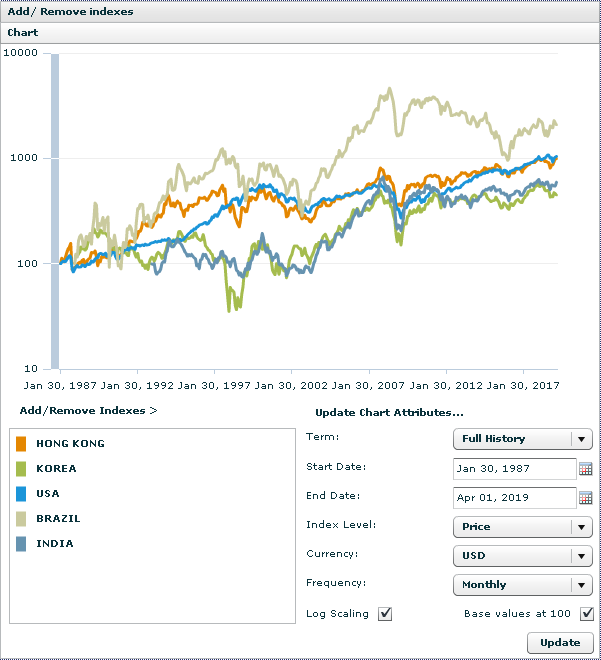The width and height of the screenshot is (601, 660).
Task: Select BRAZIL in the index list
Action: tap(58, 518)
